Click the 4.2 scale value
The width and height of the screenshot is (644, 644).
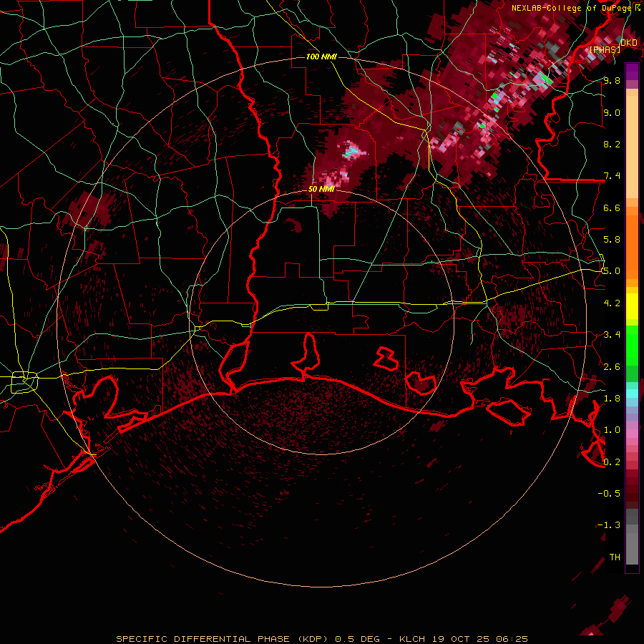pos(612,303)
